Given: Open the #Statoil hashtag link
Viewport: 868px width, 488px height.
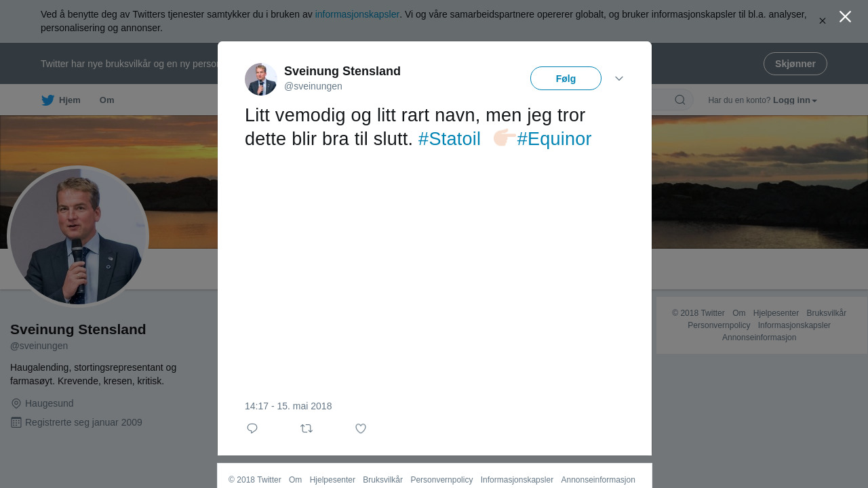Looking at the screenshot, I should [450, 139].
